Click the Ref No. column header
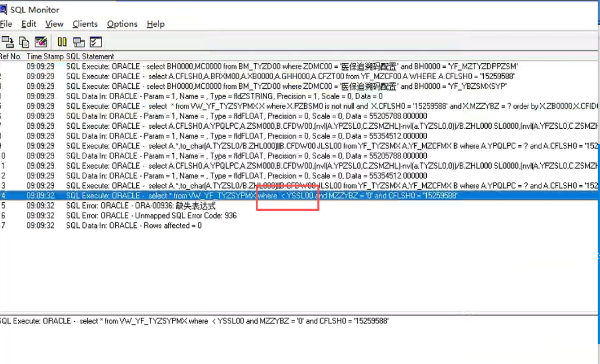The image size is (600, 364). coord(11,56)
